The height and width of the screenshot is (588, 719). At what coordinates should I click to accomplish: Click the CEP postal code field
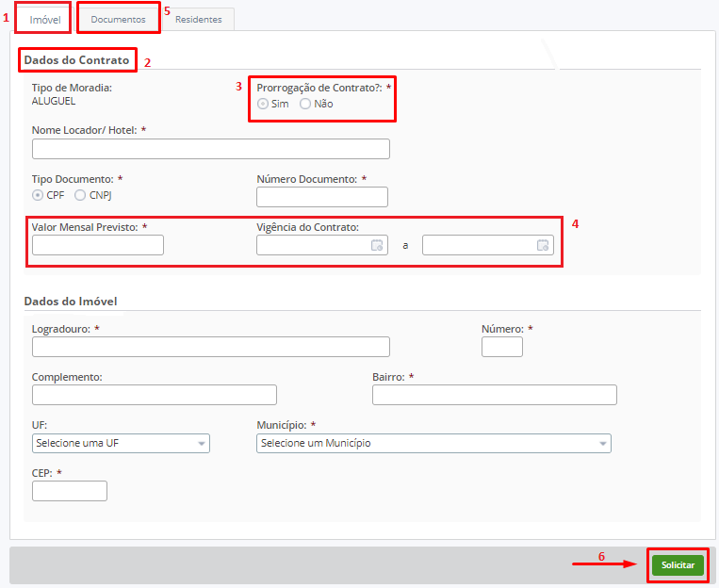[69, 491]
